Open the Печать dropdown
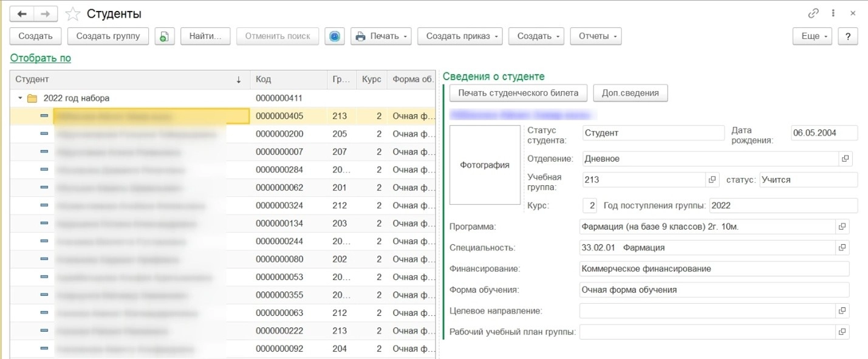 point(381,36)
